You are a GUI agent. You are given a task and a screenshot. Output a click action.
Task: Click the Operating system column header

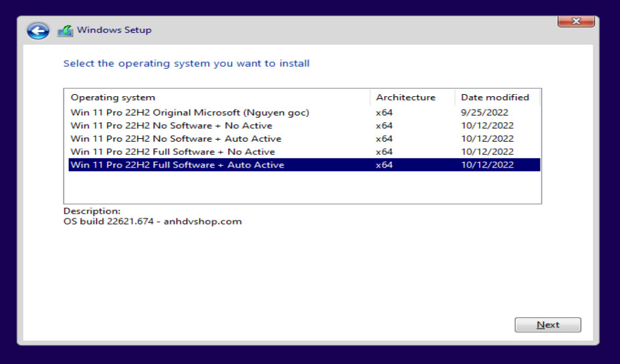pos(217,98)
